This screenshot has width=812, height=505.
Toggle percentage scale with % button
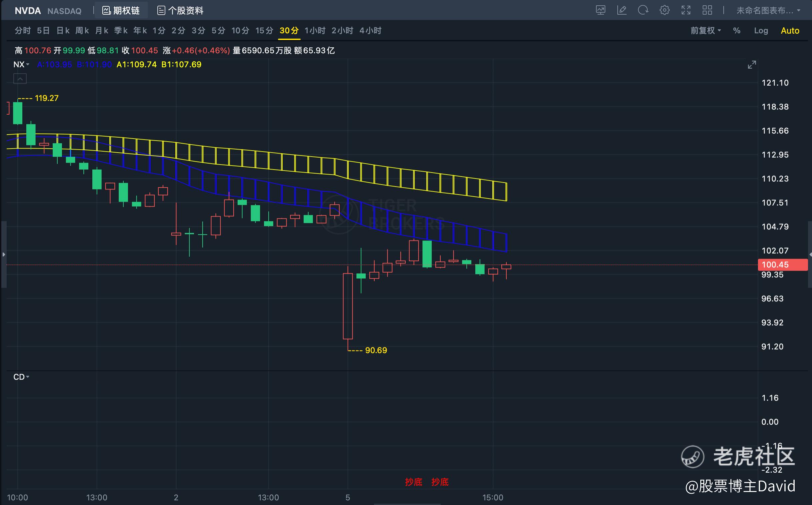[x=736, y=31]
